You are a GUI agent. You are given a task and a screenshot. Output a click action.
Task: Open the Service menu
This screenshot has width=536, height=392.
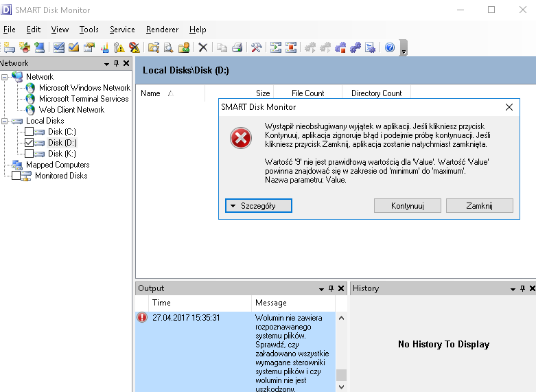122,30
